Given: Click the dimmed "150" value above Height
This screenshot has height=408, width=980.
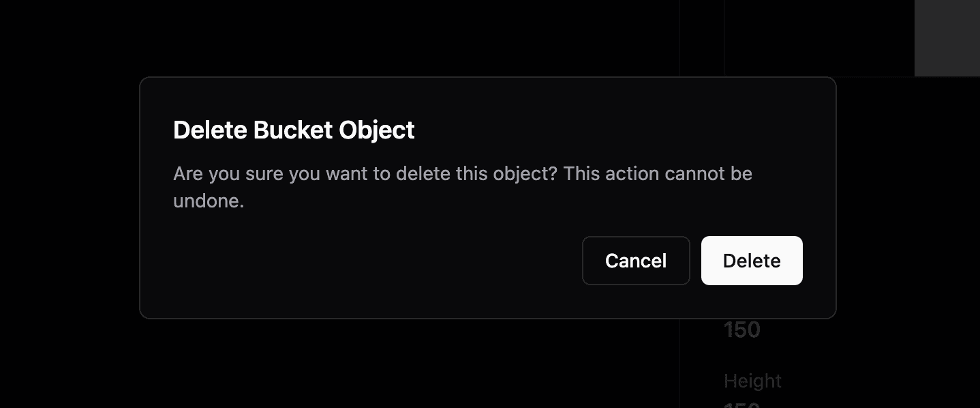Looking at the screenshot, I should (x=742, y=330).
